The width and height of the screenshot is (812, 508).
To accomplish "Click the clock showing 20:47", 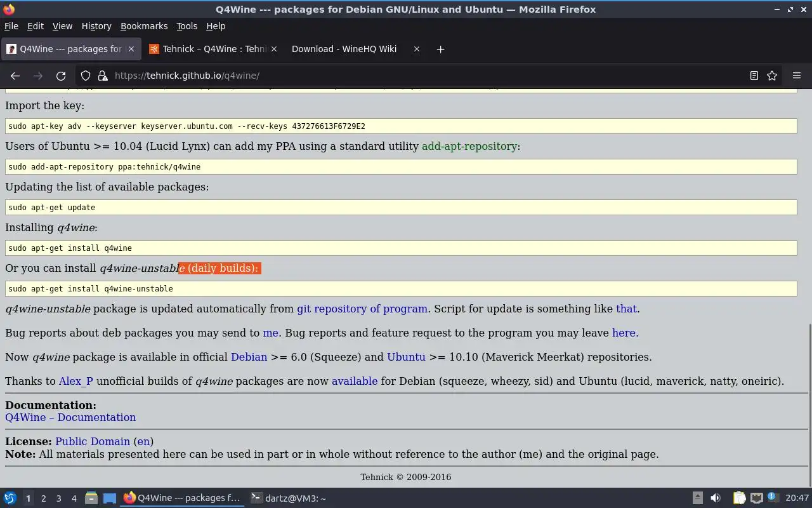I will point(797,498).
